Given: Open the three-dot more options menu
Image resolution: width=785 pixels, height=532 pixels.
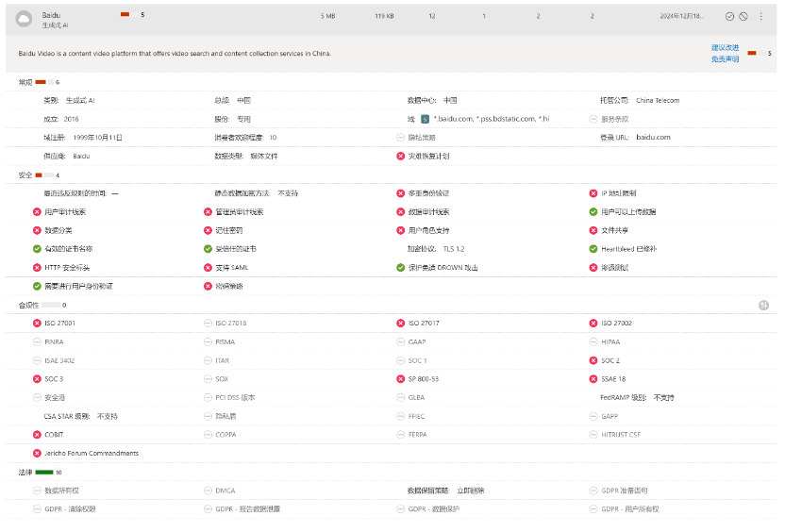Looking at the screenshot, I should tap(761, 17).
